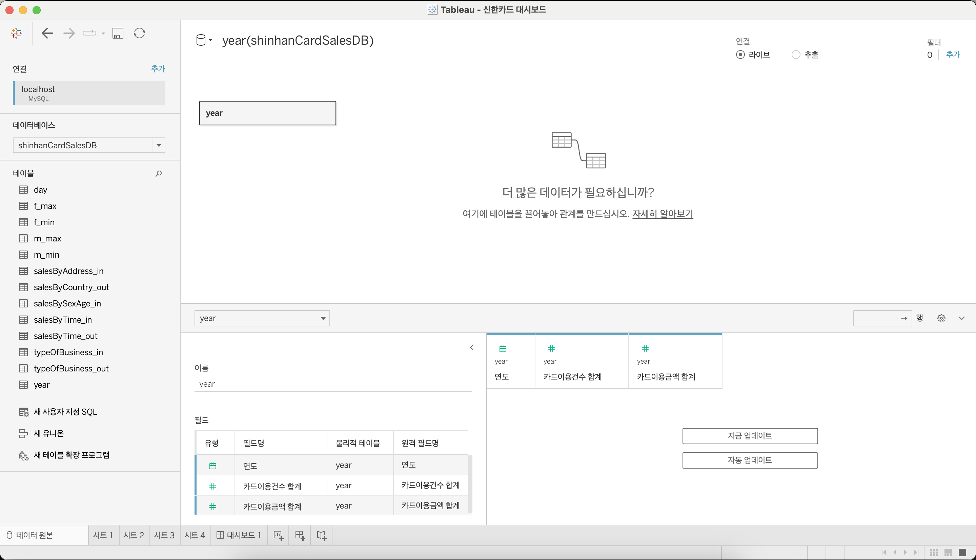This screenshot has width=976, height=560.
Task: Click the table search magnifier icon
Action: [158, 174]
